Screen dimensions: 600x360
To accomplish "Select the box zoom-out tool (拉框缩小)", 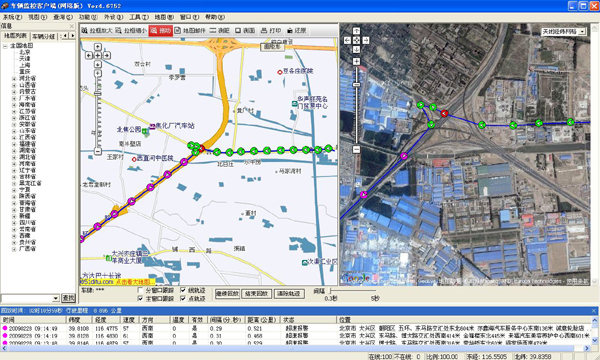I will [131, 31].
